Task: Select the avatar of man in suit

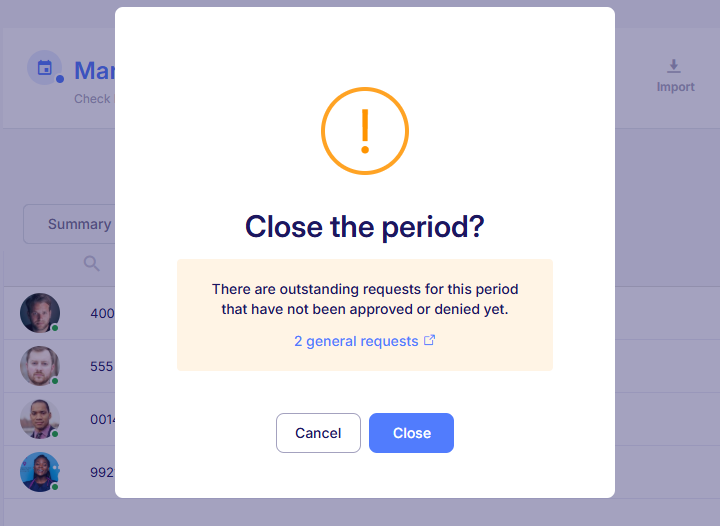Action: (x=40, y=419)
